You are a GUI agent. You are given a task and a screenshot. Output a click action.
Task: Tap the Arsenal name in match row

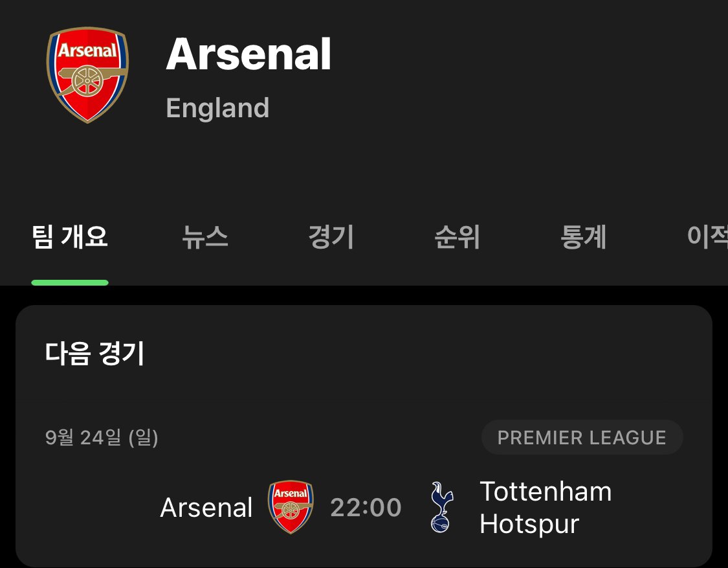[x=206, y=507]
